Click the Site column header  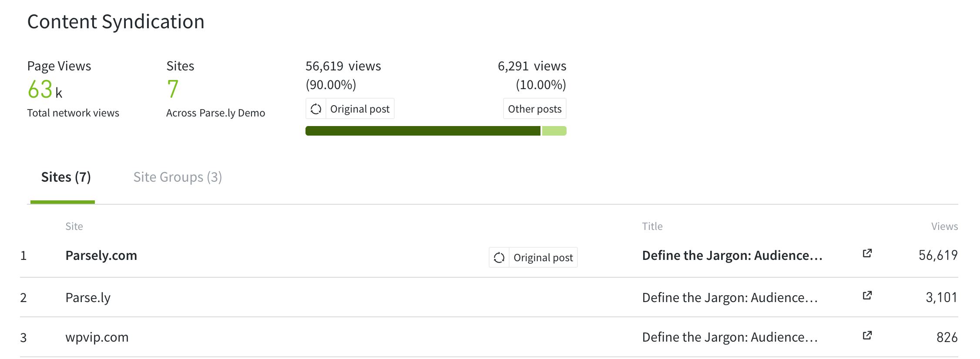coord(74,226)
